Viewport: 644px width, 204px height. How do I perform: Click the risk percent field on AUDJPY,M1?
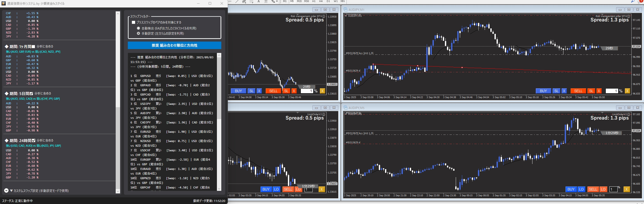[611, 91]
